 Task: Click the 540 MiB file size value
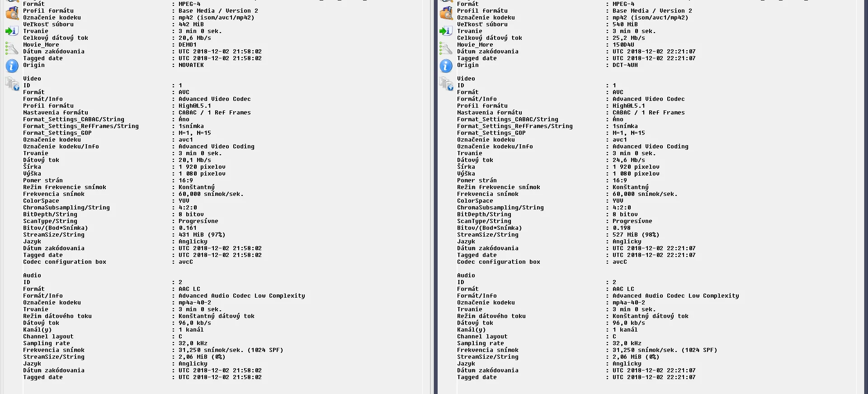pos(625,24)
